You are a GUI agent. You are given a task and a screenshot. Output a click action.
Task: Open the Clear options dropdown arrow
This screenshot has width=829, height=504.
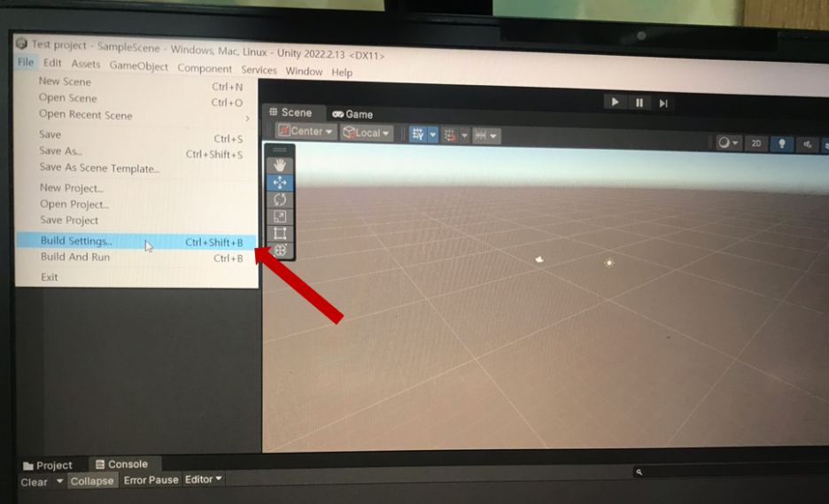[59, 481]
